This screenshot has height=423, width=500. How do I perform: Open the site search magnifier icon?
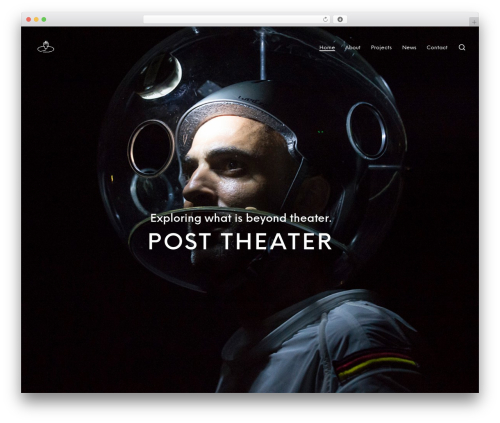[462, 47]
